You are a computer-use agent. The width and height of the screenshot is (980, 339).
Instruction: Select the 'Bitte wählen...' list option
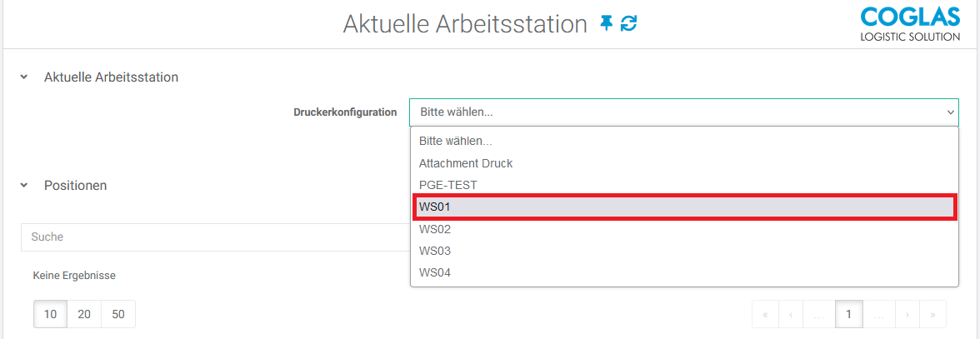tap(456, 142)
